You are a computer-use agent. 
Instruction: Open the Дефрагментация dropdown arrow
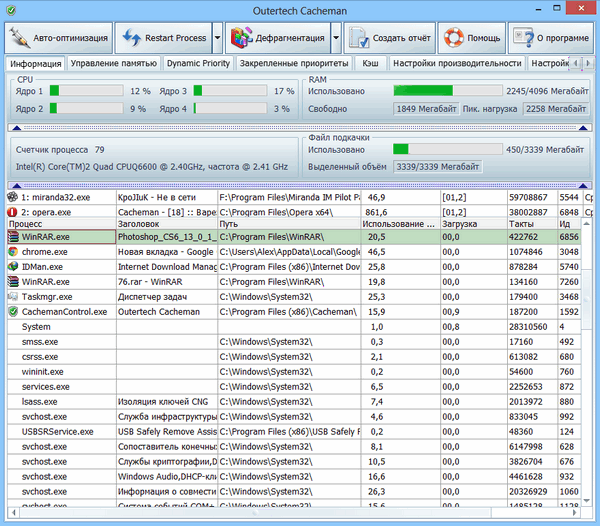337,39
